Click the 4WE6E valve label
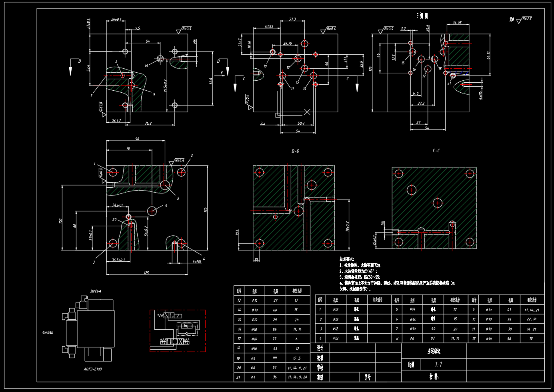 tap(48, 332)
